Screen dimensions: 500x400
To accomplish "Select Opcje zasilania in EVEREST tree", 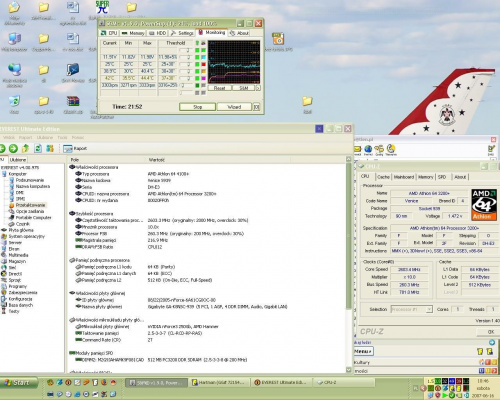I will [30, 211].
